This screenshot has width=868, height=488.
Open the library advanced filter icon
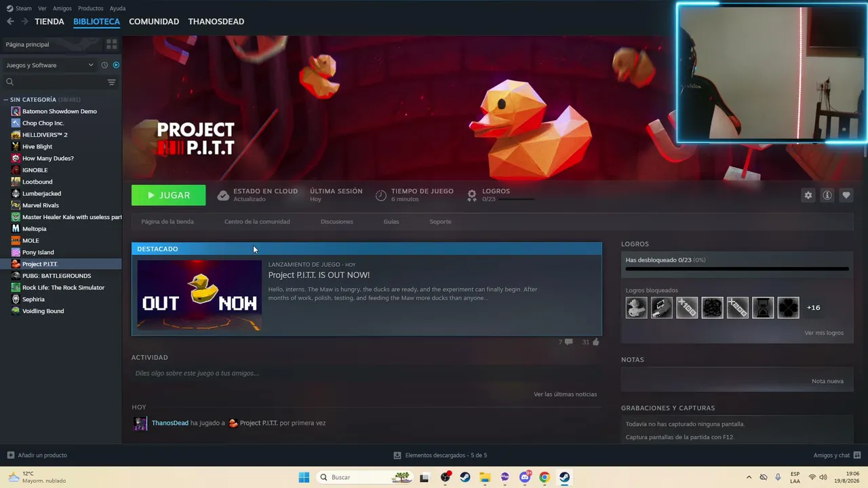click(x=112, y=82)
